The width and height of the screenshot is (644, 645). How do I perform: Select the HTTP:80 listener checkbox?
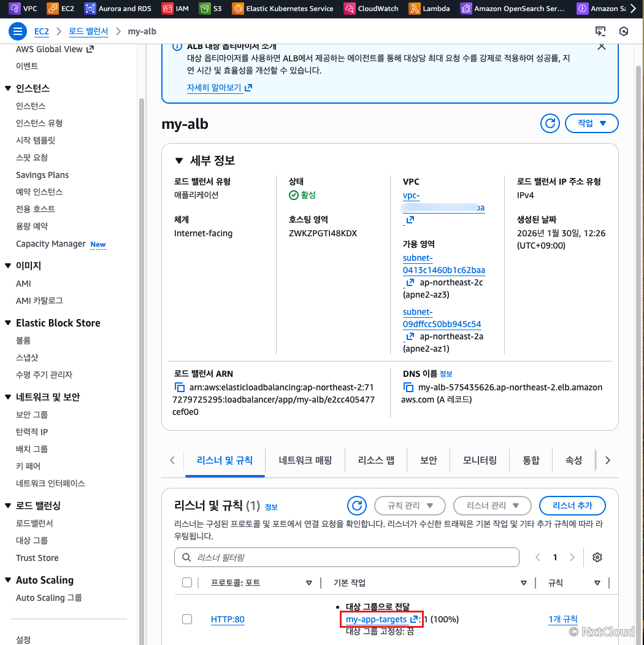tap(187, 619)
